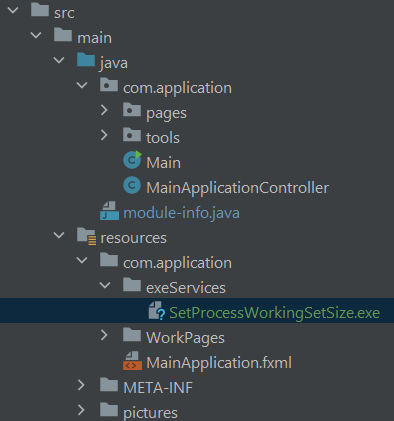Select the java tree label
Image resolution: width=394 pixels, height=421 pixels.
click(114, 63)
